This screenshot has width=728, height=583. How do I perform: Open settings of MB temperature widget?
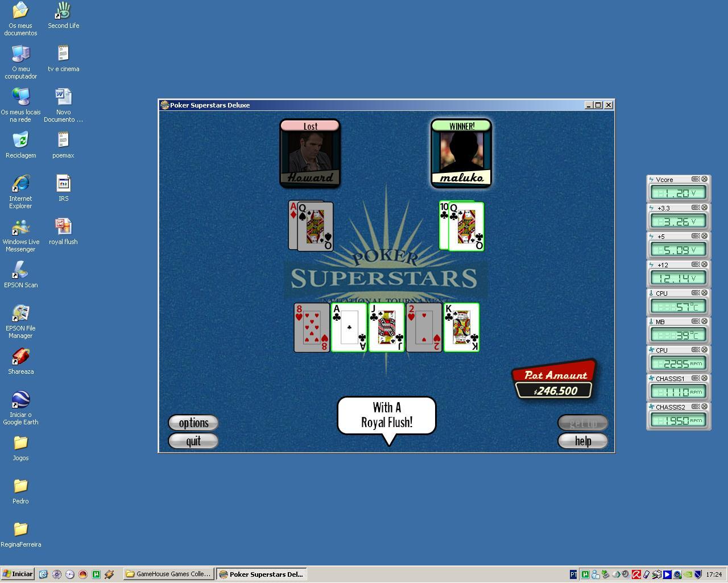pos(696,321)
